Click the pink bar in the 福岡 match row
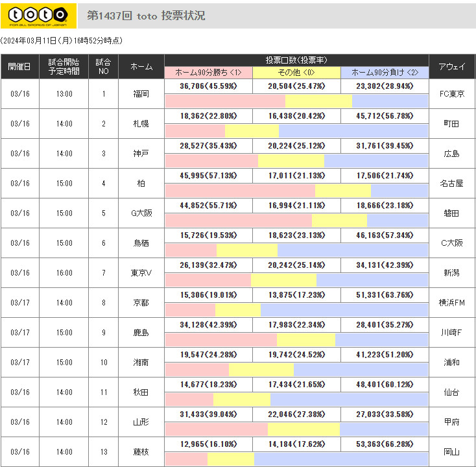Image resolution: width=476 pixels, height=467 pixels. click(225, 101)
